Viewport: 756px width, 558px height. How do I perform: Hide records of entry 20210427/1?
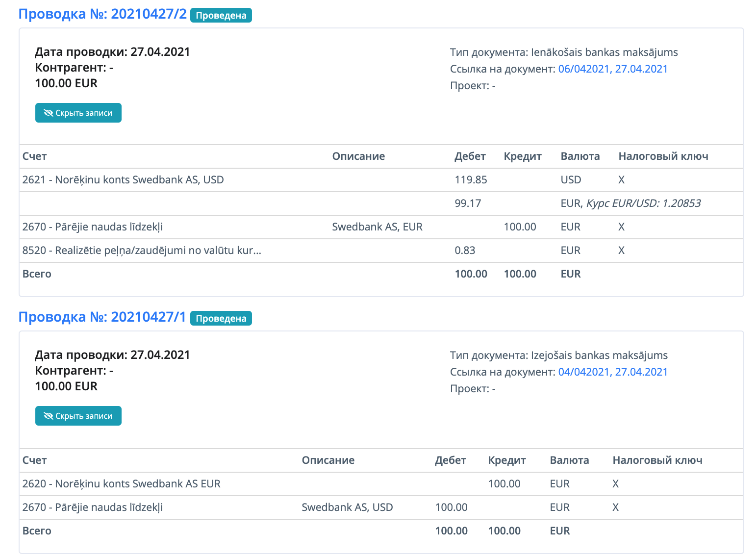coord(78,416)
